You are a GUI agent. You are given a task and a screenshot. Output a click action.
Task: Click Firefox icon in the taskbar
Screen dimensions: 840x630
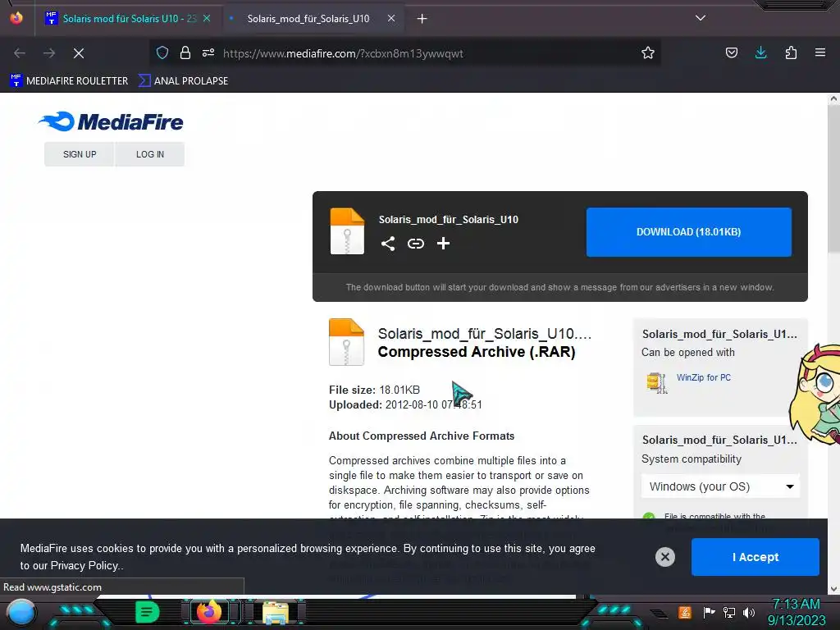[209, 612]
